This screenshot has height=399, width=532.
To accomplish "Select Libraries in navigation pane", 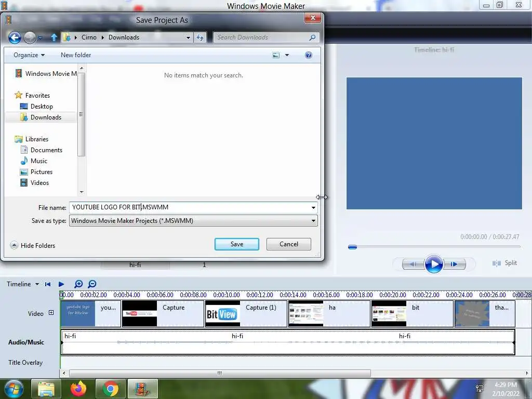I will tap(32, 139).
